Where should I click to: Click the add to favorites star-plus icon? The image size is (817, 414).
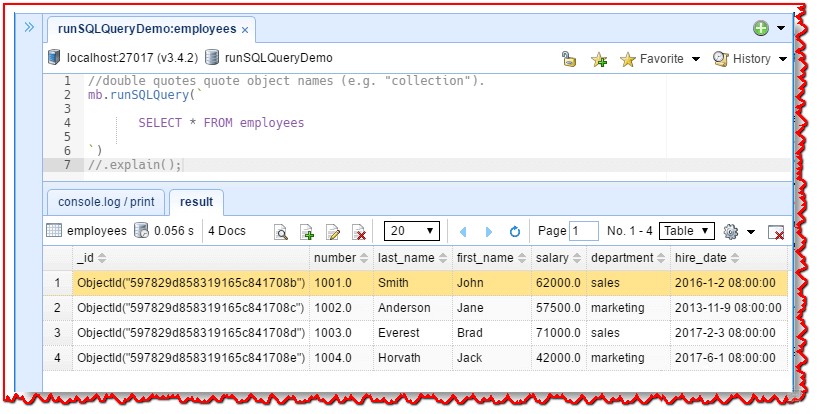pyautogui.click(x=599, y=59)
